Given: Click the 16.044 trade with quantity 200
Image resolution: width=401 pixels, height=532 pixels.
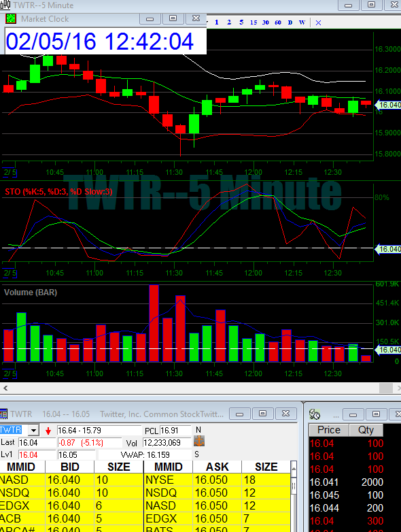Looking at the screenshot, I should coord(347,508).
